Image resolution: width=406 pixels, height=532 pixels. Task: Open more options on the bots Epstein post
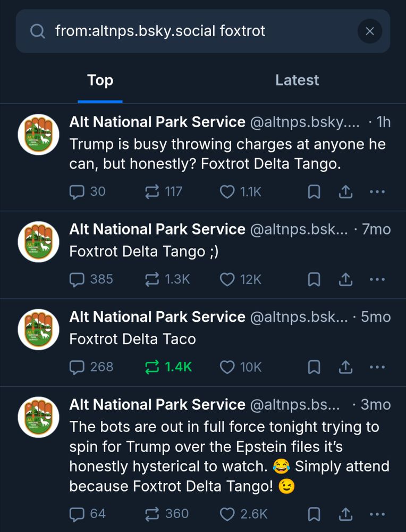[x=377, y=514]
